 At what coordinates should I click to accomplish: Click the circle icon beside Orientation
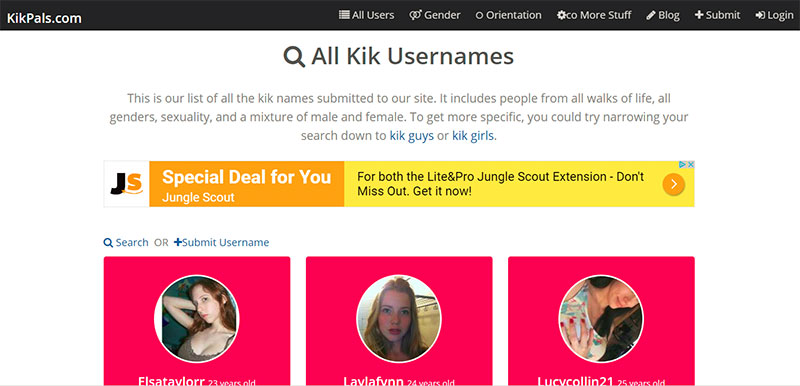[x=479, y=16]
